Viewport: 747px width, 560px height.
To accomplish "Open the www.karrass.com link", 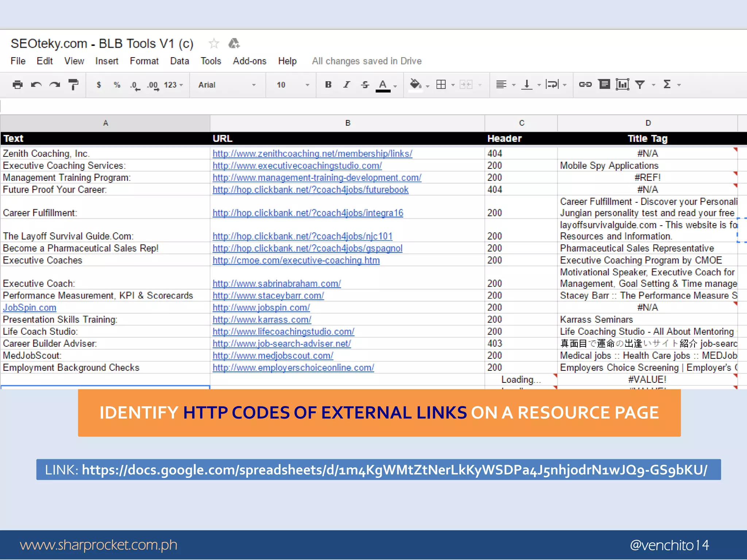I will pos(262,319).
